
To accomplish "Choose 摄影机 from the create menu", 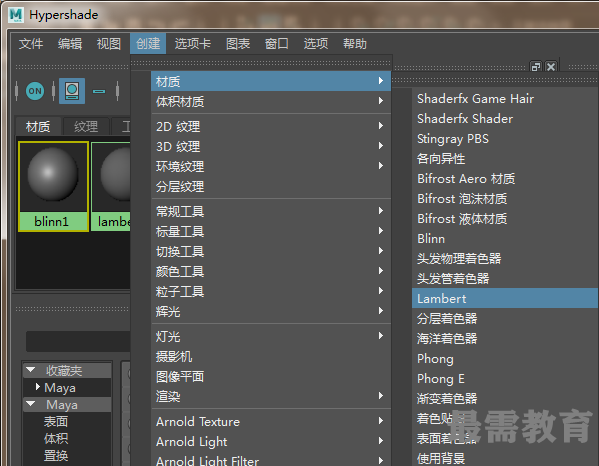I will tap(271, 356).
